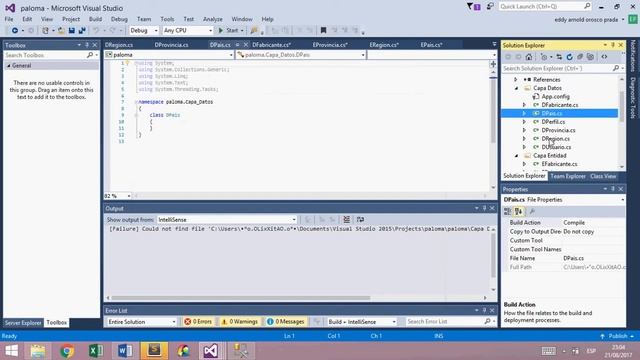Pin the DPais.cs tab

click(x=237, y=45)
